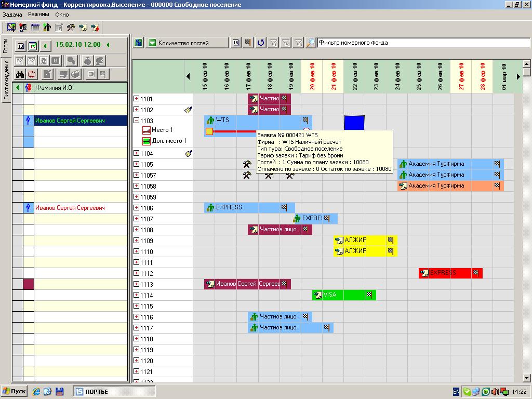Click the checkered flag on WTS booking bar
The width and height of the screenshot is (532, 399).
pyautogui.click(x=305, y=120)
